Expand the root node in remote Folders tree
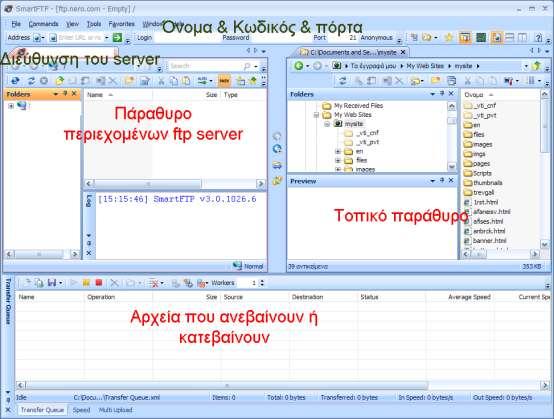 pyautogui.click(x=11, y=106)
